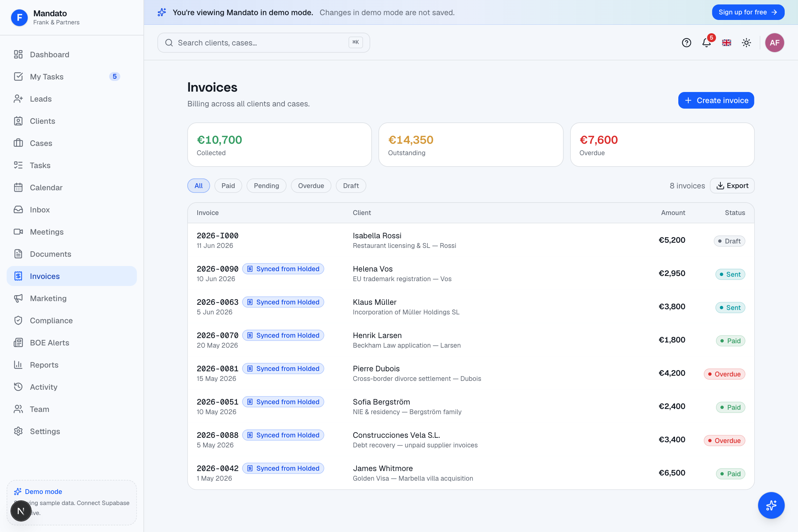The height and width of the screenshot is (532, 798).
Task: Click Sign up for free button
Action: point(748,12)
